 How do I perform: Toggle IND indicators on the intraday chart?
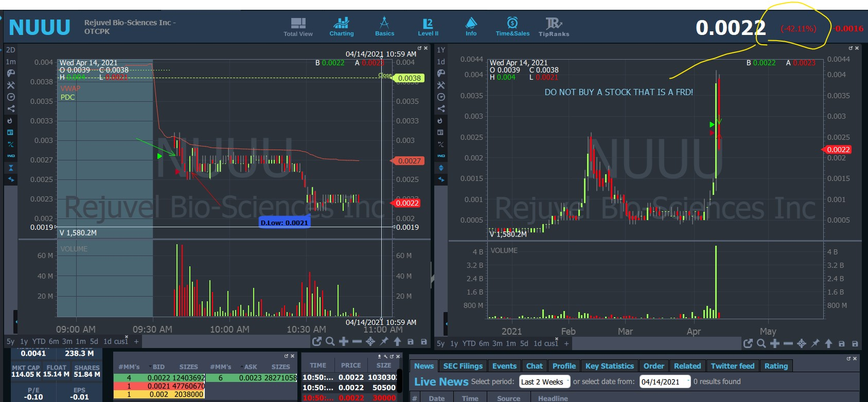tap(11, 156)
